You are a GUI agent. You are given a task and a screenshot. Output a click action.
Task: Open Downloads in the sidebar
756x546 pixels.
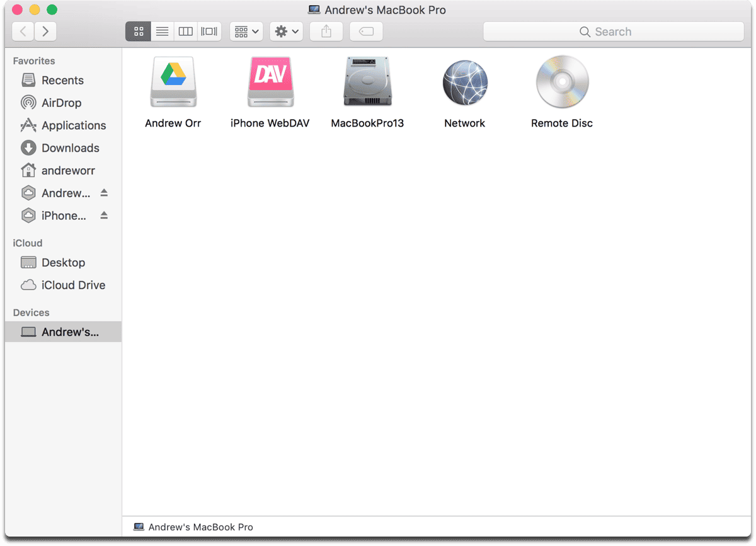[x=63, y=148]
